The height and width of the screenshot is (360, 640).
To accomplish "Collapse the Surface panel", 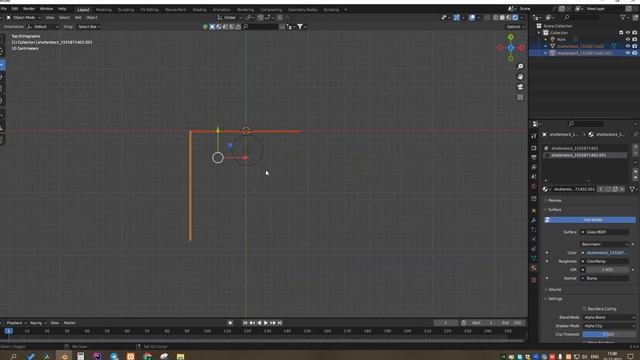I will [554, 209].
